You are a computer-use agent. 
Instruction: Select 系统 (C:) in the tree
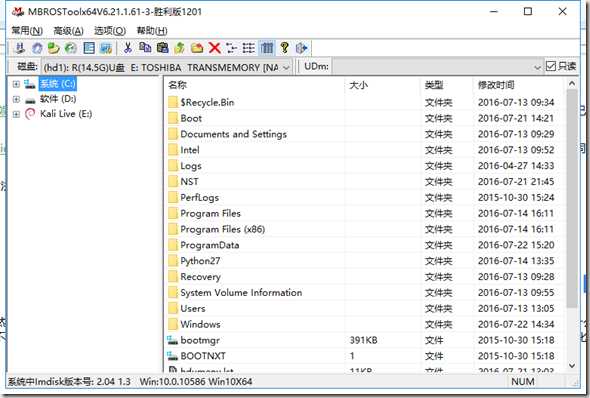(x=58, y=84)
